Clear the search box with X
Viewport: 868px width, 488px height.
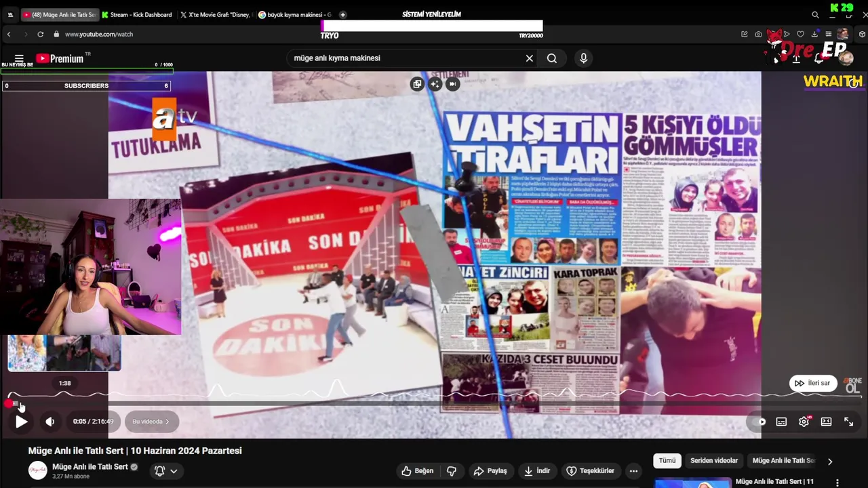point(530,58)
